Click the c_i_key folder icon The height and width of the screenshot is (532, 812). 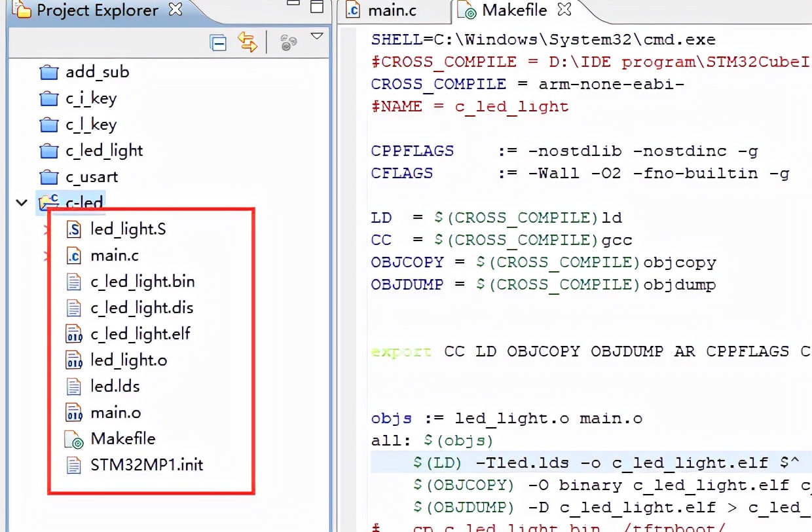point(49,98)
